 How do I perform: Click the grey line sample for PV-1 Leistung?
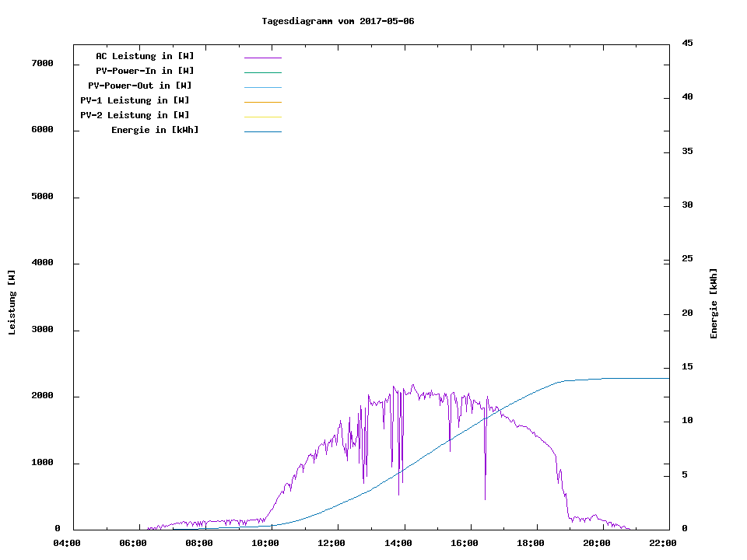(262, 102)
